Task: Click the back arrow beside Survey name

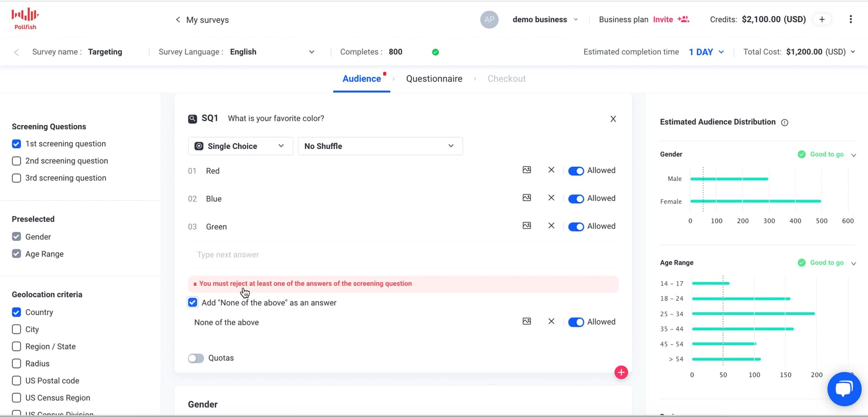Action: point(16,52)
